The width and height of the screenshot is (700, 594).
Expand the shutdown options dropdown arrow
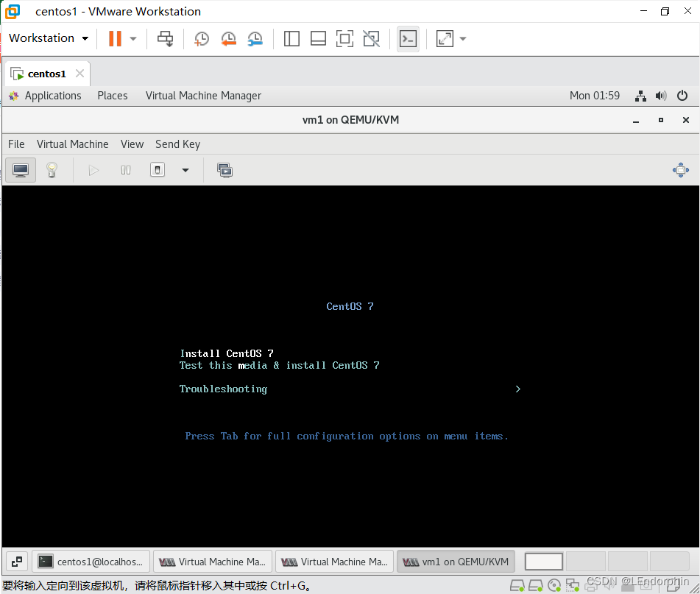tap(185, 170)
